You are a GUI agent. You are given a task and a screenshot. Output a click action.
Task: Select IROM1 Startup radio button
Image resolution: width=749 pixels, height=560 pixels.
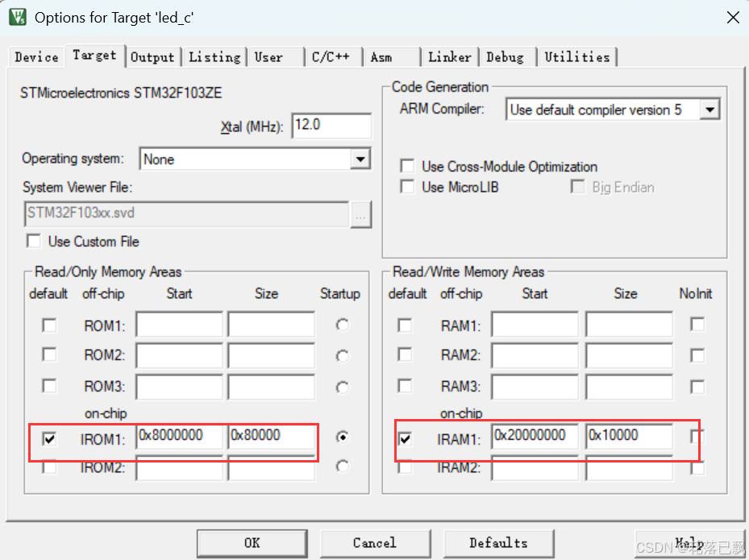(x=342, y=438)
